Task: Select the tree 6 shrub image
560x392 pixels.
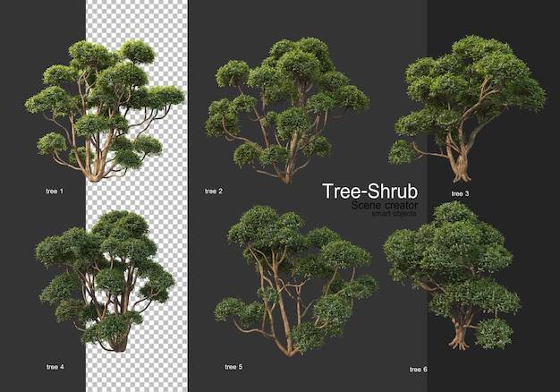Action: [x=452, y=276]
